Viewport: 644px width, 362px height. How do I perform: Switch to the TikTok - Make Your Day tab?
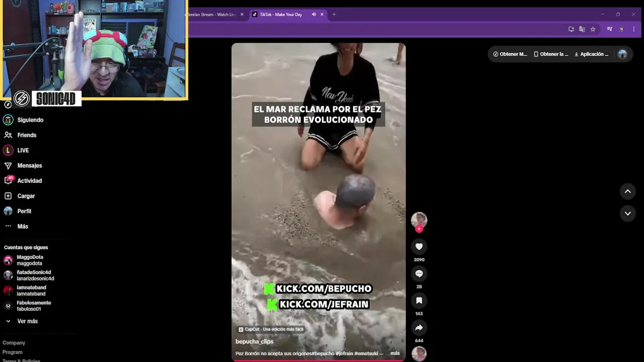[x=281, y=15]
